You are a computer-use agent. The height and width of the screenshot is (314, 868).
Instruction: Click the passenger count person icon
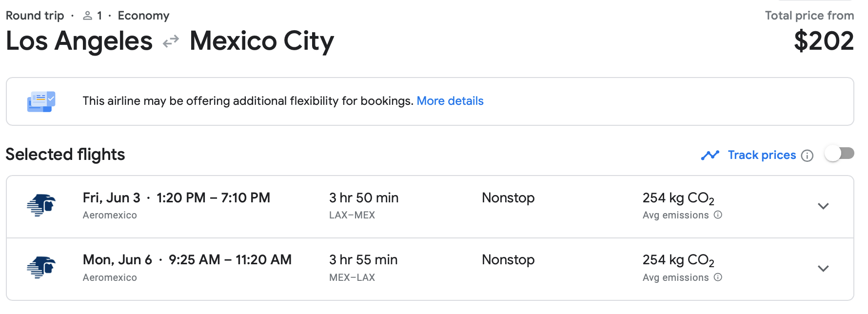[x=88, y=16]
